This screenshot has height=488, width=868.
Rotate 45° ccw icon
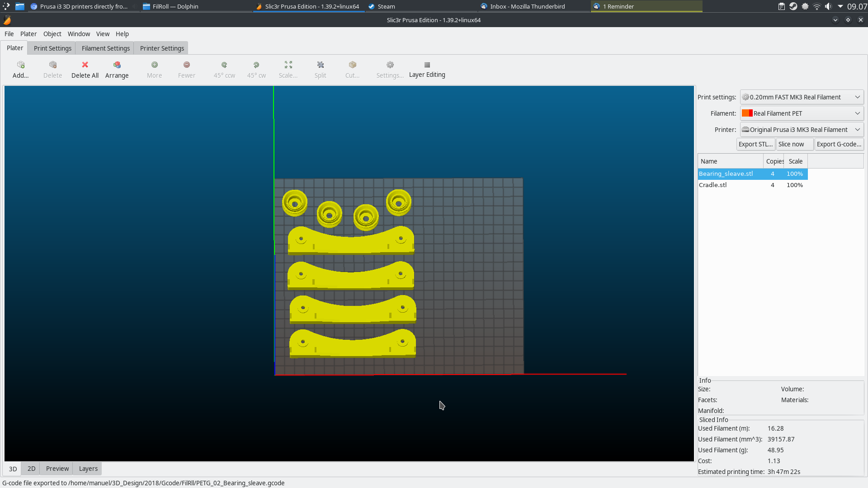[224, 65]
